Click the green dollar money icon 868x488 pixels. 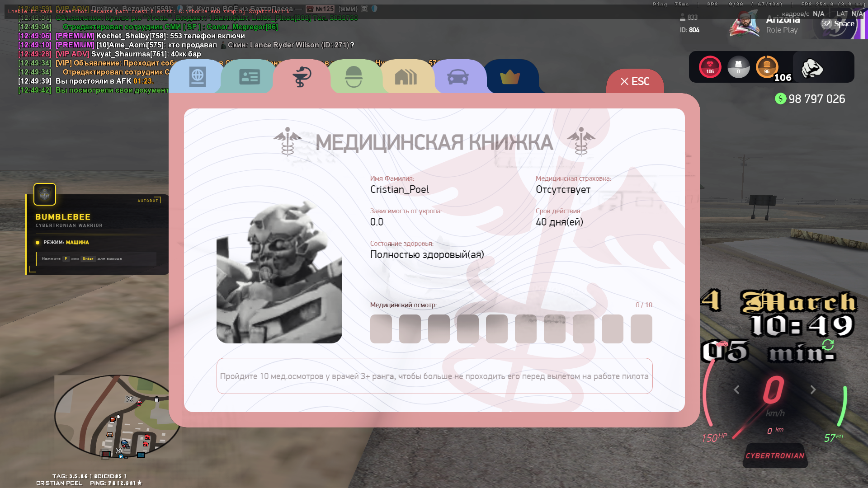click(780, 99)
